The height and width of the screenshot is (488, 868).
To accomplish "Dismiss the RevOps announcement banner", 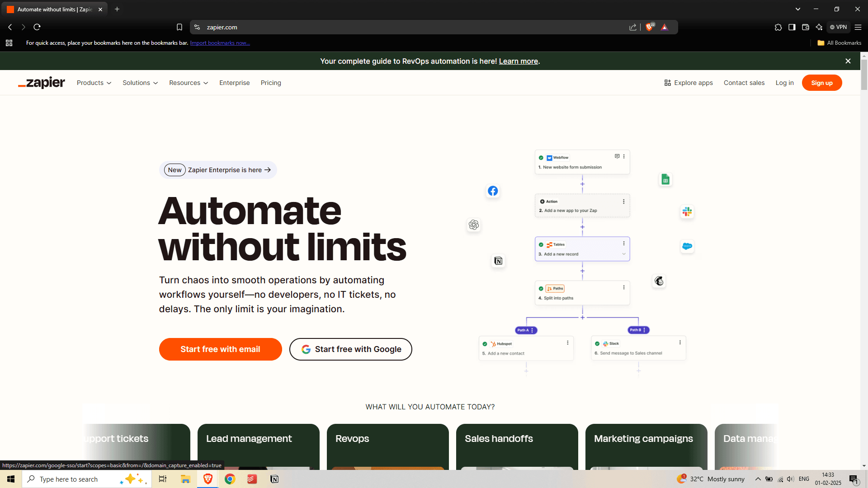I will pos(848,61).
